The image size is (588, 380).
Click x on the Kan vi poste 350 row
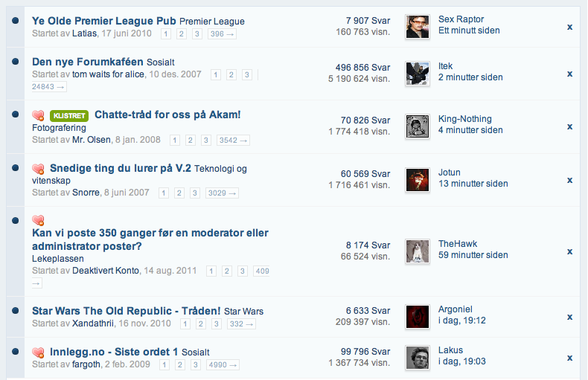coord(569,251)
